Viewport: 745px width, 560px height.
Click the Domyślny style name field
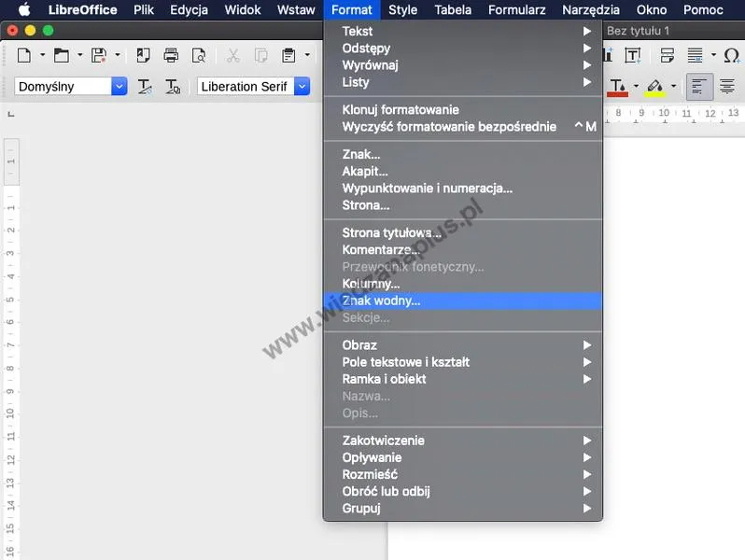pos(63,87)
